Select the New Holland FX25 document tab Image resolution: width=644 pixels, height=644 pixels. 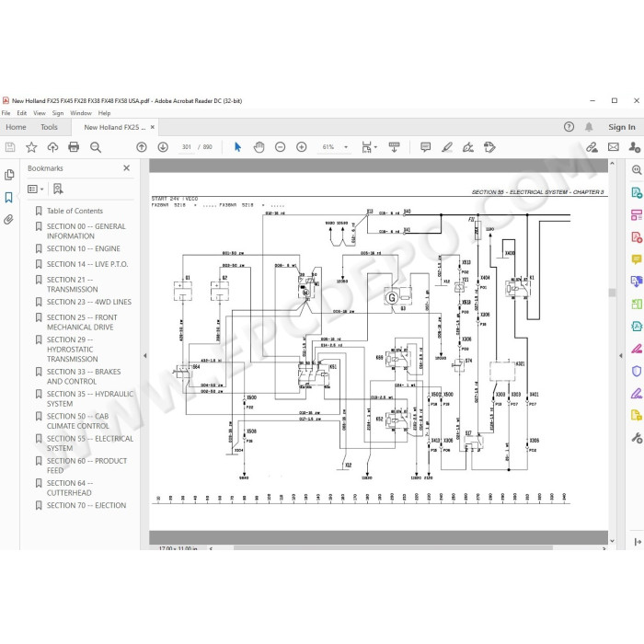[x=115, y=127]
